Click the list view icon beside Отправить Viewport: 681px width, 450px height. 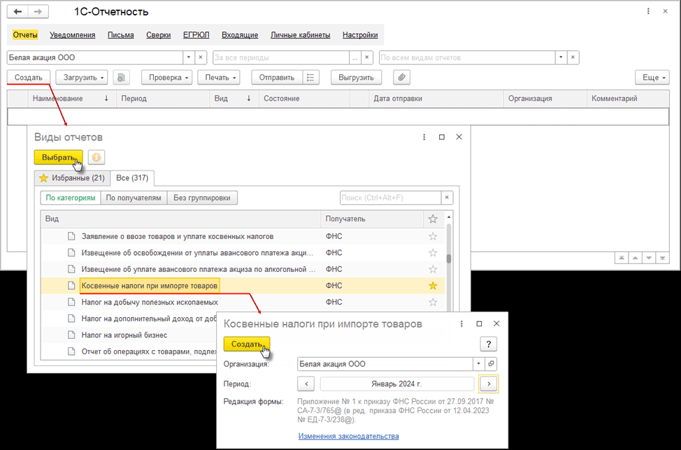[x=311, y=77]
